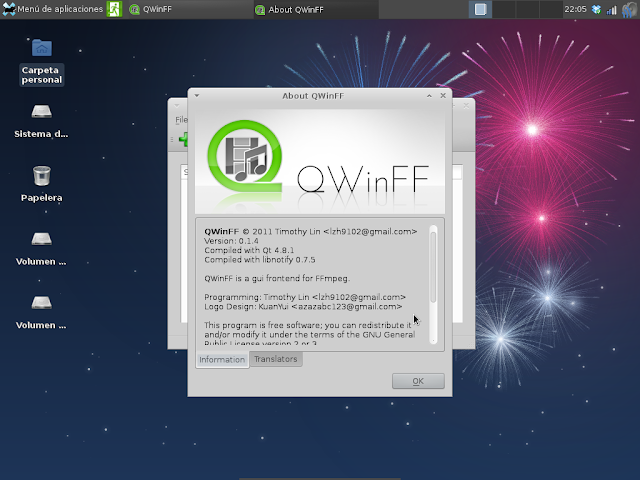Open the Menú de aplicaciones panel menu
Viewport: 640px width, 480px height.
tap(53, 9)
